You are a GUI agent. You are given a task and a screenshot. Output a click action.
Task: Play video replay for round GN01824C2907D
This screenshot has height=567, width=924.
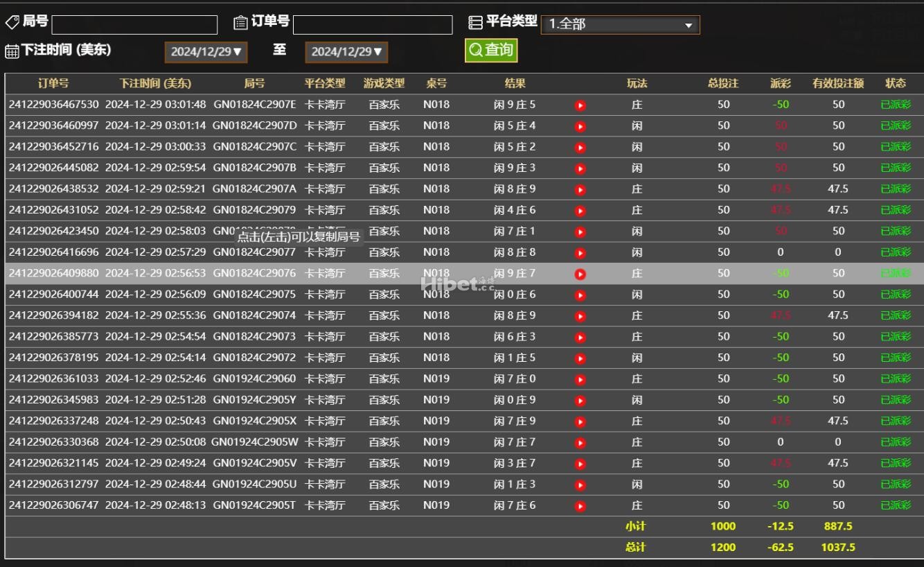[x=580, y=126]
